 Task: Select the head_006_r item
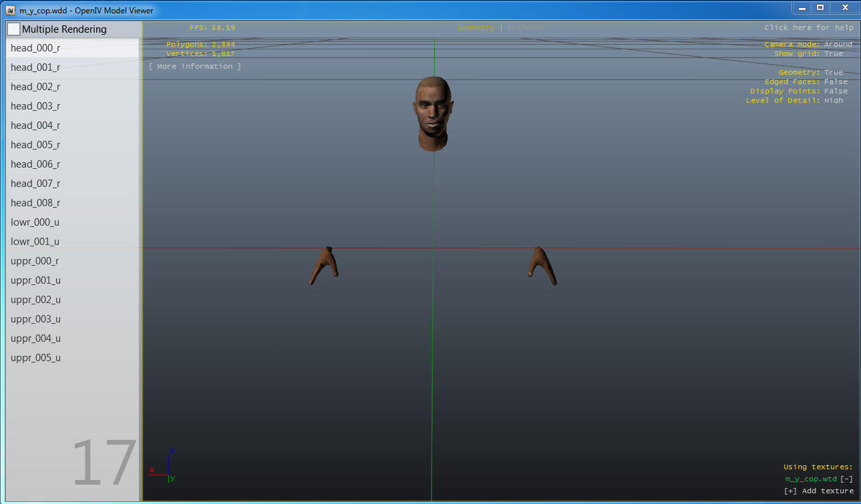pos(72,164)
